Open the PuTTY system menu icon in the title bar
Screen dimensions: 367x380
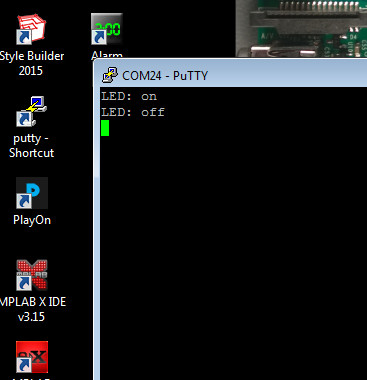[x=110, y=75]
